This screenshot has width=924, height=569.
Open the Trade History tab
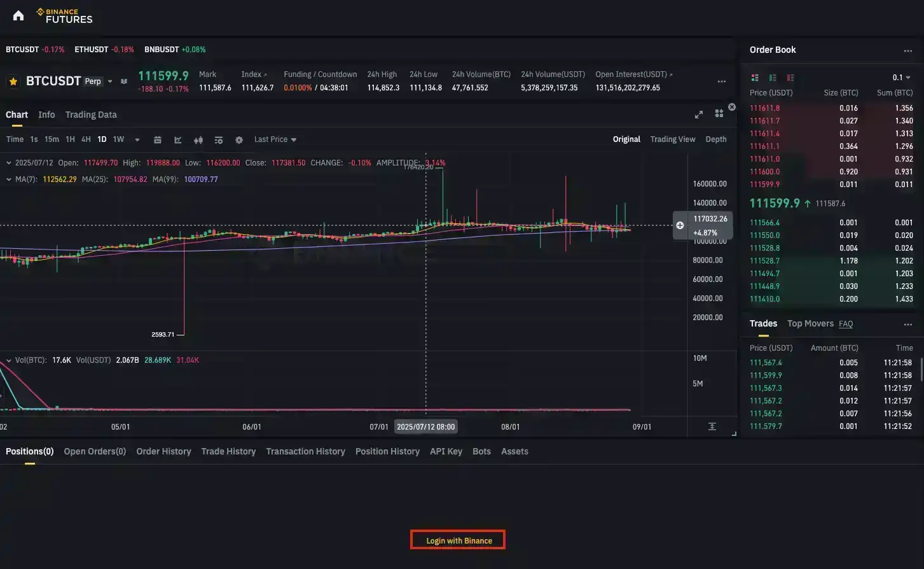pyautogui.click(x=228, y=451)
